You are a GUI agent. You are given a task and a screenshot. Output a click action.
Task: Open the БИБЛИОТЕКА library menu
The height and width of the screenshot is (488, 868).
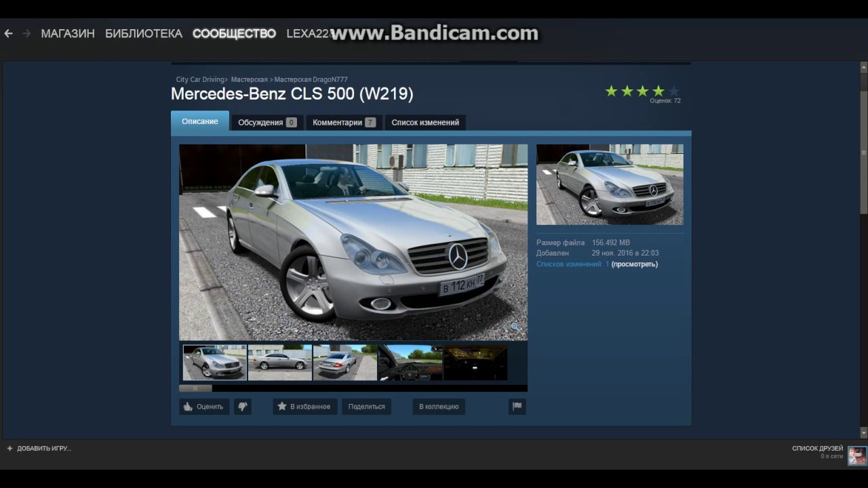144,33
